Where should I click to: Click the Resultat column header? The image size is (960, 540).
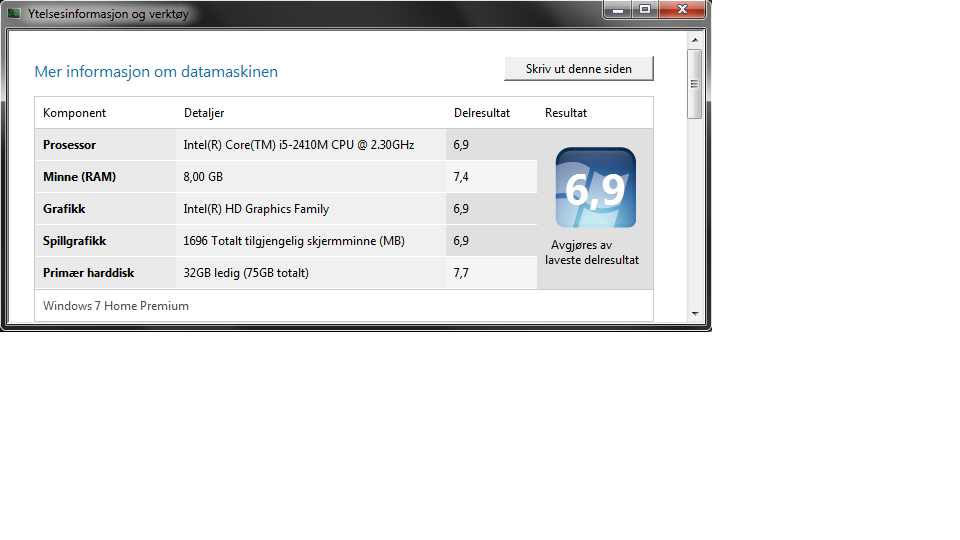(x=566, y=113)
